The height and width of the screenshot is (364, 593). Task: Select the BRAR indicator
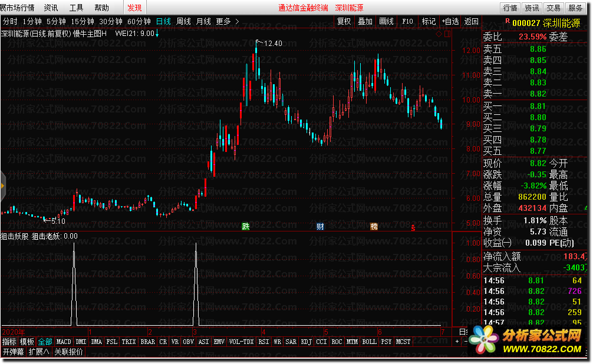pyautogui.click(x=147, y=342)
